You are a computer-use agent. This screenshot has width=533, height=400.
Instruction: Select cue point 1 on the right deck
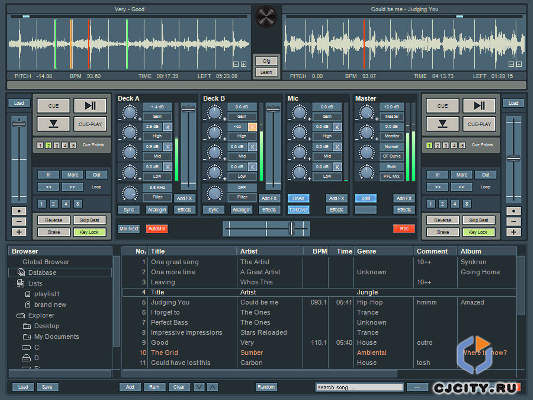click(429, 145)
